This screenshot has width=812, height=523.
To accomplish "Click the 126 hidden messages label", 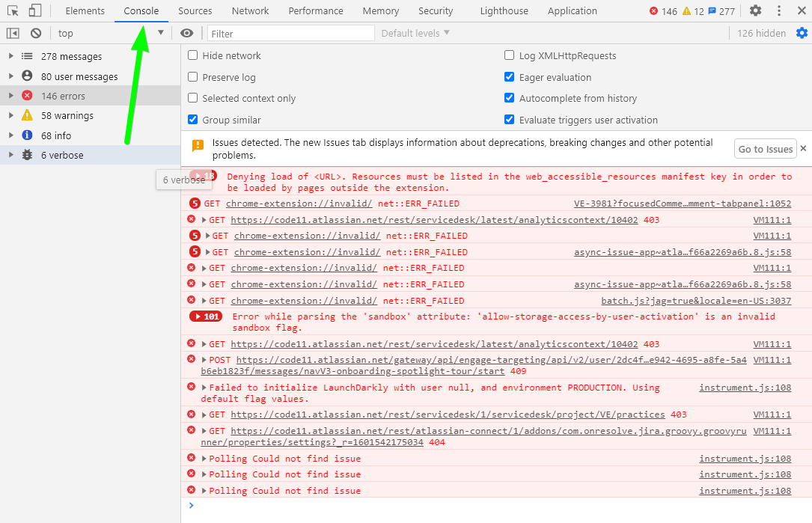I will pyautogui.click(x=761, y=33).
